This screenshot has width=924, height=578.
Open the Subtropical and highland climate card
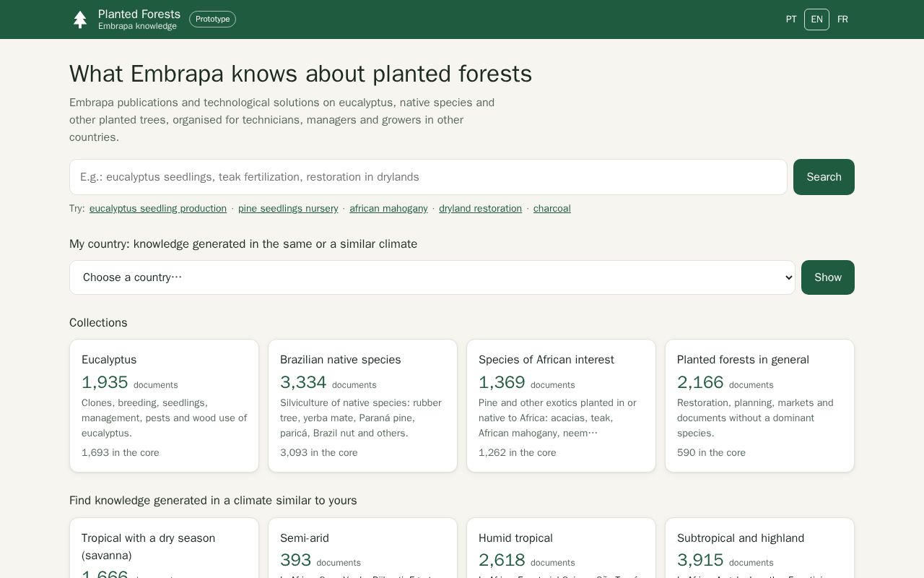click(759, 548)
